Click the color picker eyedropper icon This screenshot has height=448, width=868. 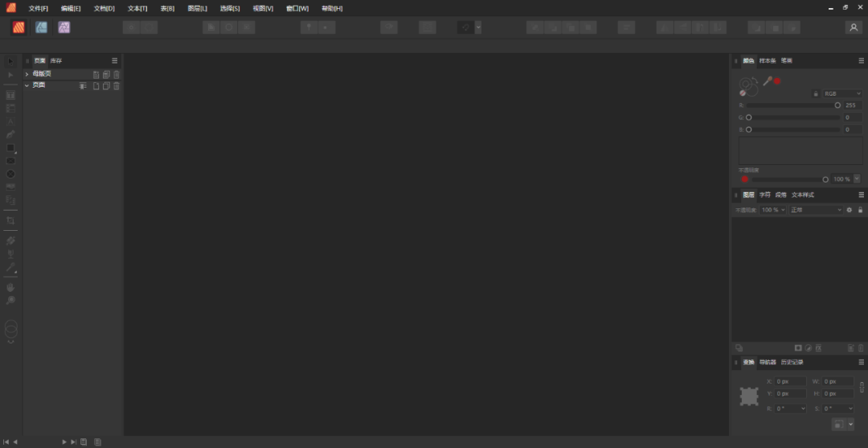pos(767,81)
